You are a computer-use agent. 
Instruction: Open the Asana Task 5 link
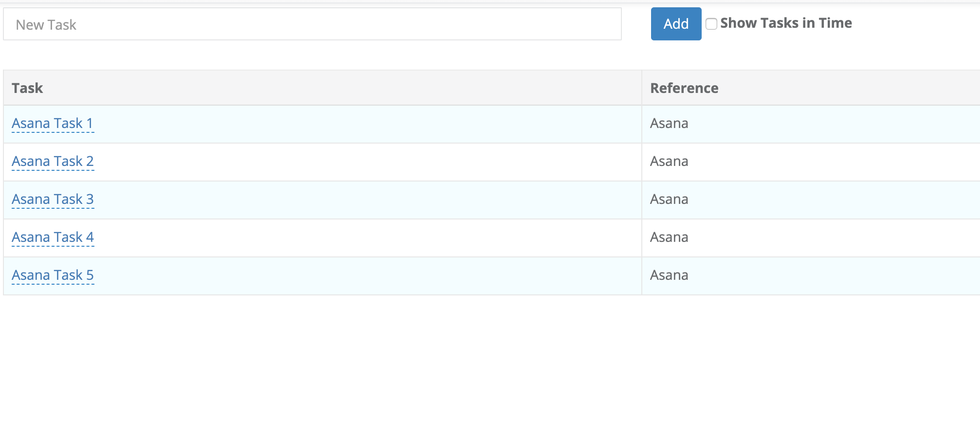(53, 275)
